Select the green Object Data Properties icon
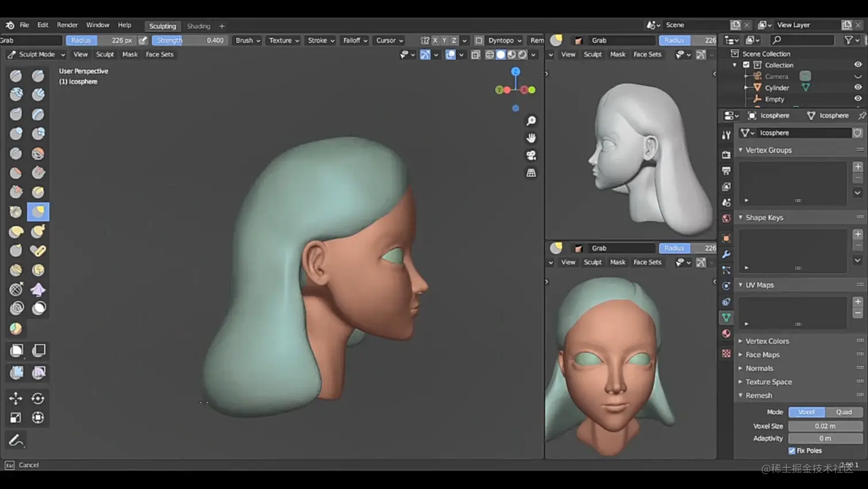Image resolution: width=868 pixels, height=489 pixels. click(x=726, y=317)
